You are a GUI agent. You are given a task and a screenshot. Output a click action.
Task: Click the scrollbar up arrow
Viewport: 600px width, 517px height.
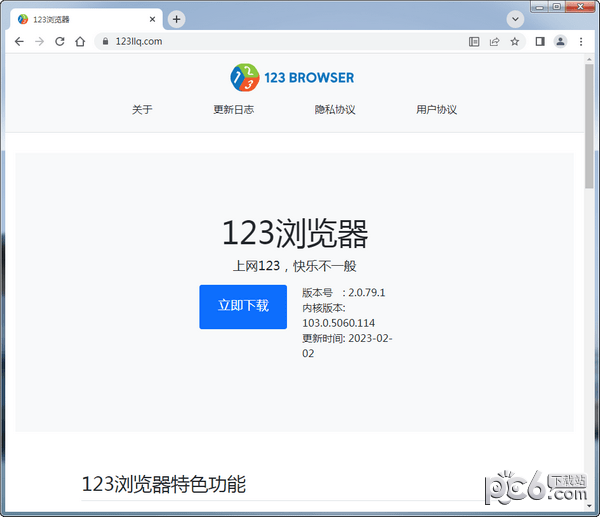click(x=589, y=59)
